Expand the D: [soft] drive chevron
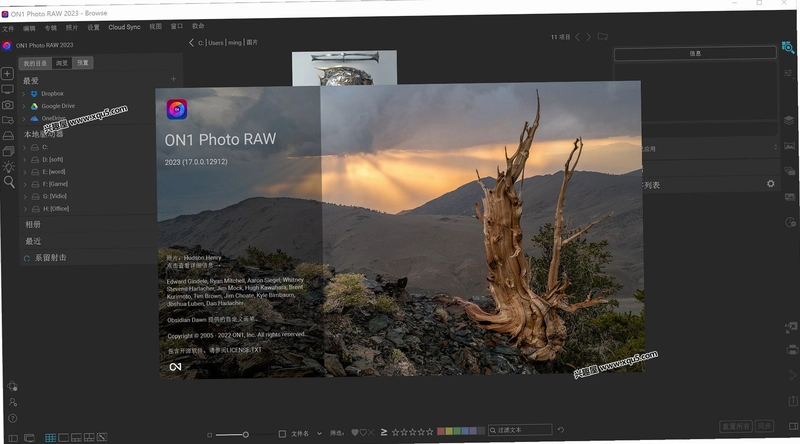800x444 pixels. [x=24, y=160]
